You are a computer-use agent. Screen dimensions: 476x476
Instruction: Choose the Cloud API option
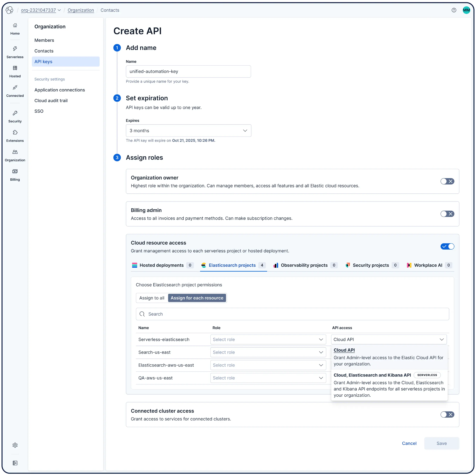tap(389, 357)
